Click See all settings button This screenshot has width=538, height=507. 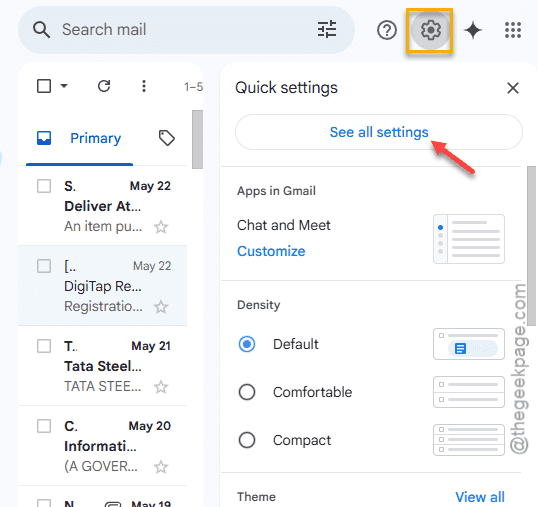point(379,132)
